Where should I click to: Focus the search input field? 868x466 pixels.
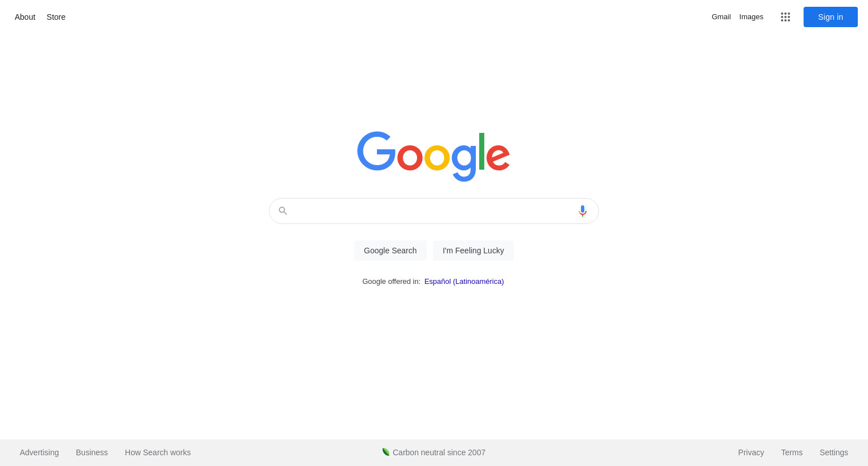click(x=433, y=211)
